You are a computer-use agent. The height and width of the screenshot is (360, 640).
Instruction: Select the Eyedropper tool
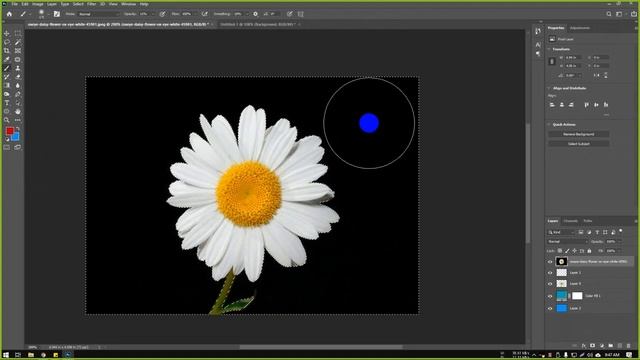(7, 60)
